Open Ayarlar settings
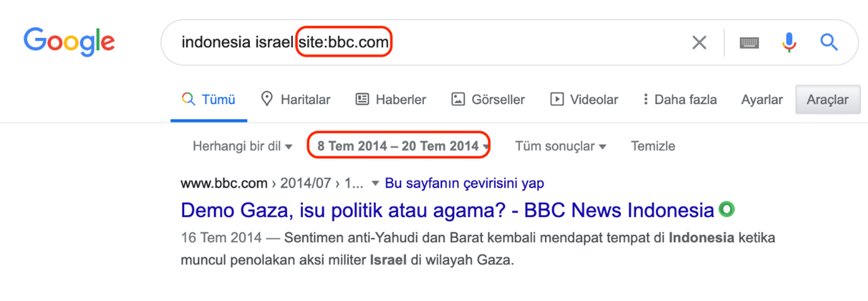The height and width of the screenshot is (301, 868). coord(762,99)
